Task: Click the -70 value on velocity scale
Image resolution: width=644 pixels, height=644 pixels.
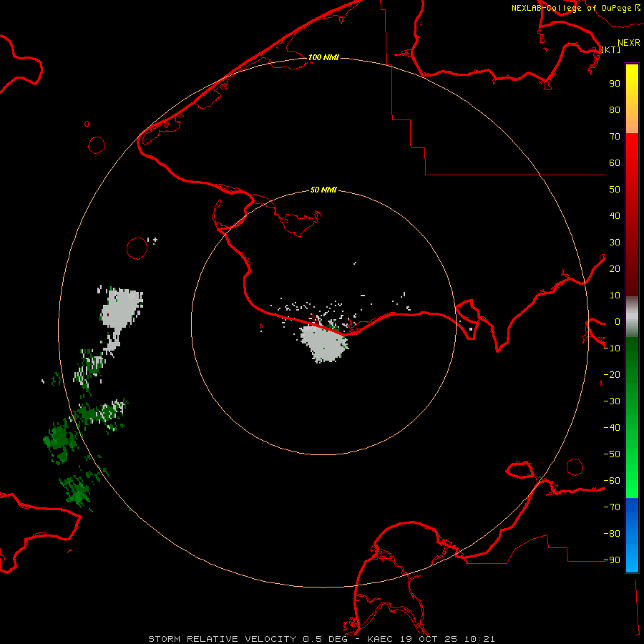Action: pos(612,507)
